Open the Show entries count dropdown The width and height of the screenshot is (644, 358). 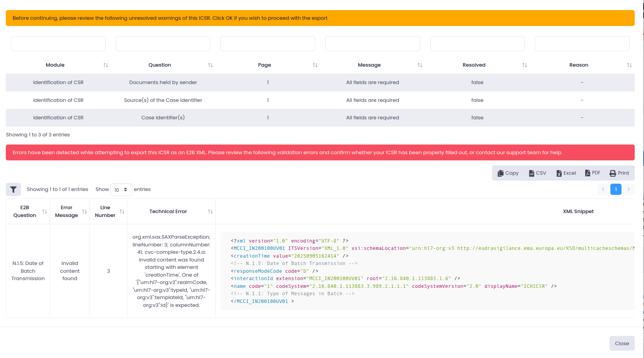tap(121, 190)
